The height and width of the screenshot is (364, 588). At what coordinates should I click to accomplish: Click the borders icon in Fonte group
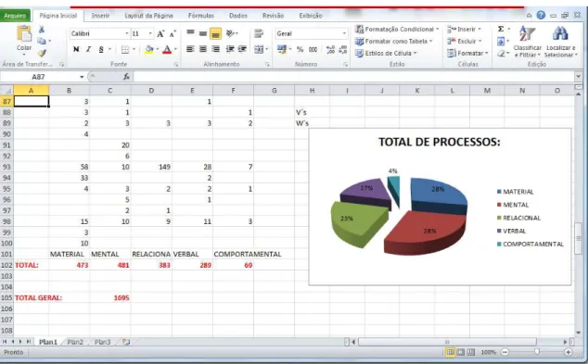point(125,49)
